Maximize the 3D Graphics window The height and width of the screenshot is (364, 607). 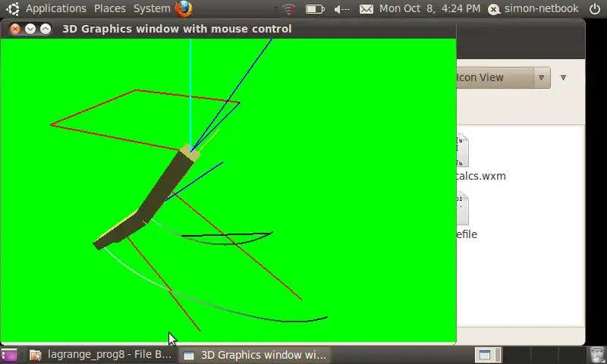[x=46, y=29]
